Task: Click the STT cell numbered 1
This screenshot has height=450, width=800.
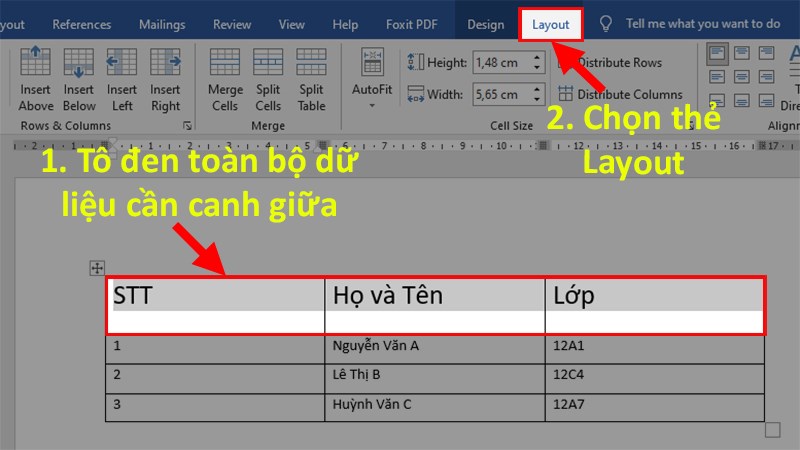Action: (x=215, y=349)
